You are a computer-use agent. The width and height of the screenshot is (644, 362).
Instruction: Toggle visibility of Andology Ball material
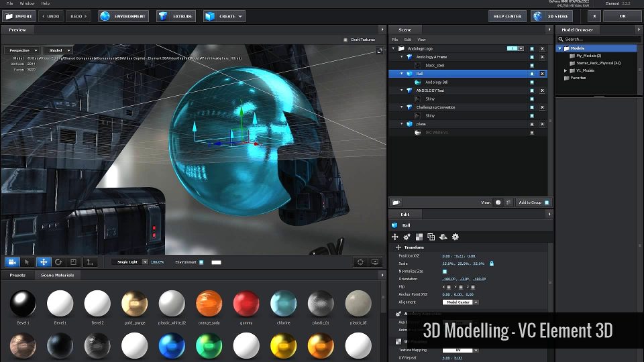(x=532, y=82)
